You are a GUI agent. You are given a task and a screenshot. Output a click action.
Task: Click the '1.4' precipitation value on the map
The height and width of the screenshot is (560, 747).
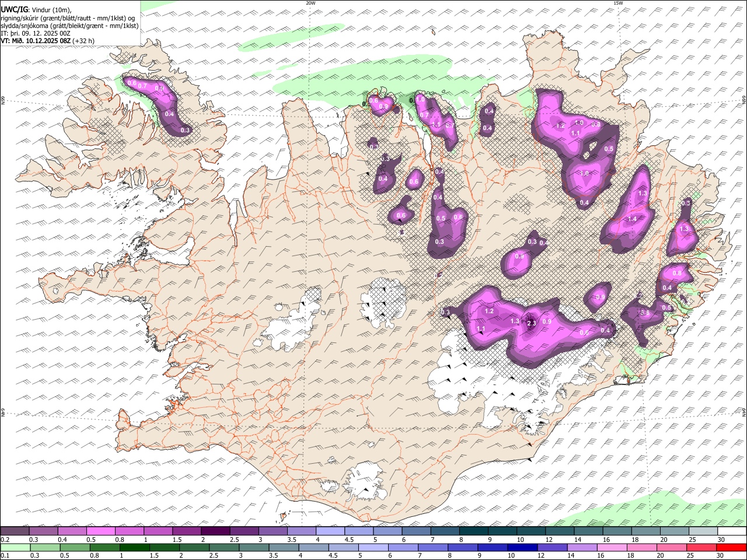(632, 219)
